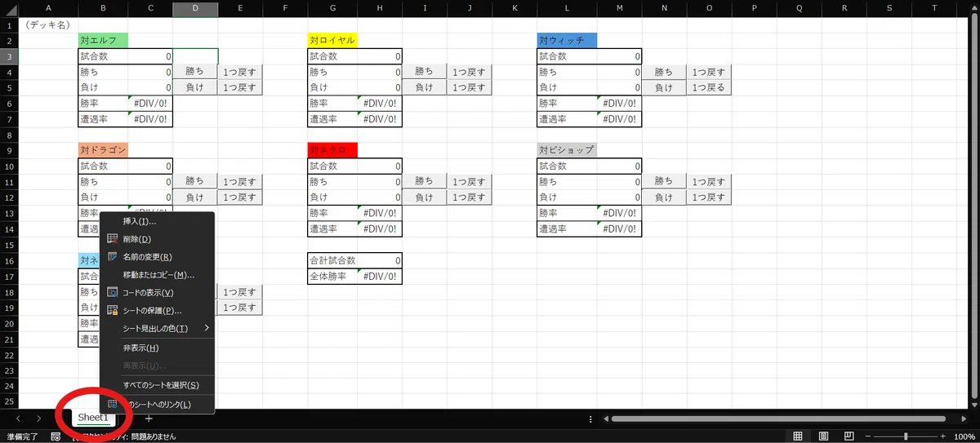Click the horizontal scrollbar left arrow

[606, 418]
